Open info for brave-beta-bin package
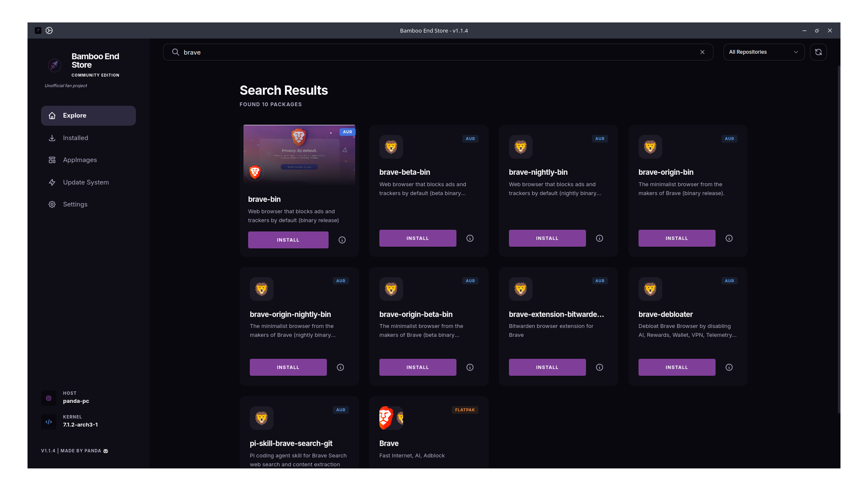The height and width of the screenshot is (501, 868). (470, 238)
